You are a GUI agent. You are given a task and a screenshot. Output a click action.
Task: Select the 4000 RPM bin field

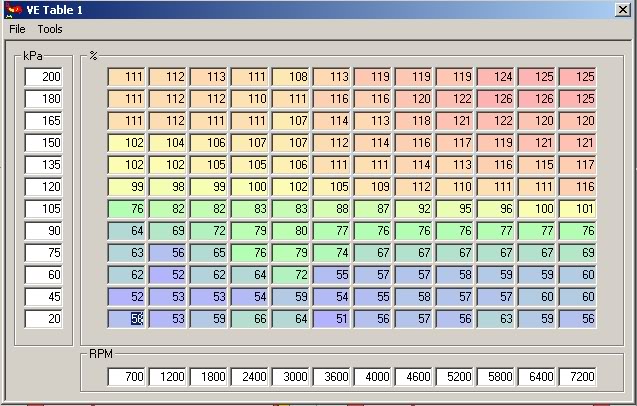coord(373,376)
